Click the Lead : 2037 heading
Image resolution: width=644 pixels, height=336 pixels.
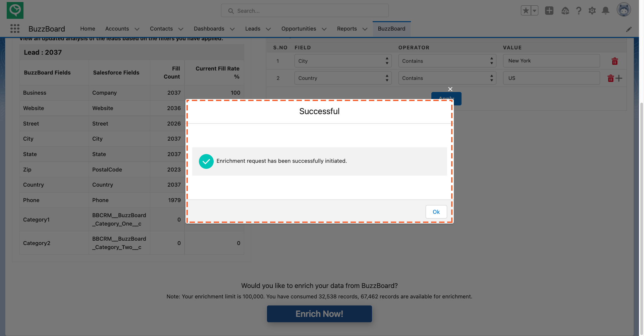43,52
